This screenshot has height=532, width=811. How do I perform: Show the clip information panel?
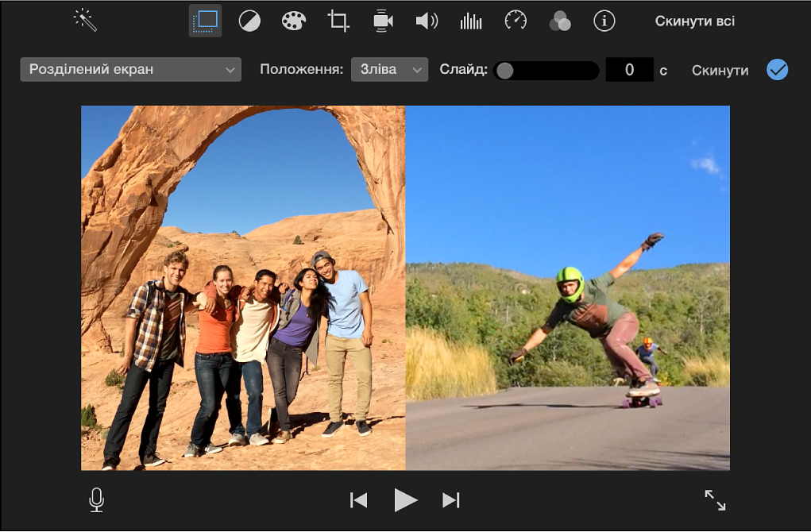604,21
